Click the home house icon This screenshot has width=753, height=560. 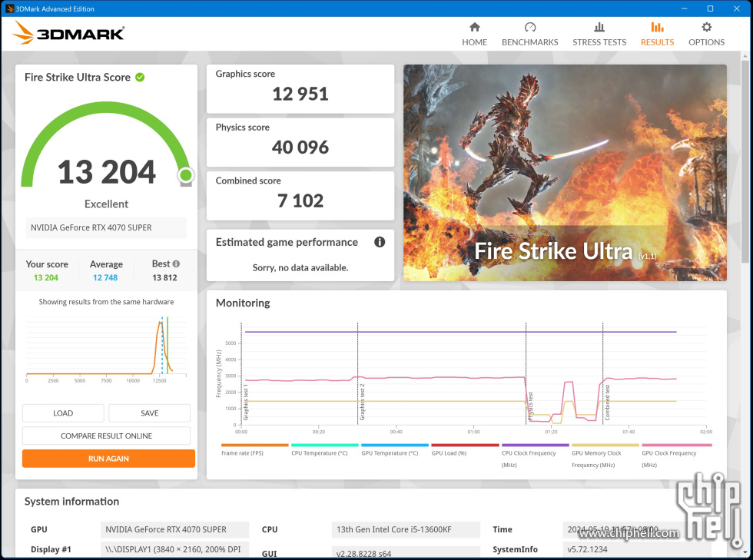(475, 27)
